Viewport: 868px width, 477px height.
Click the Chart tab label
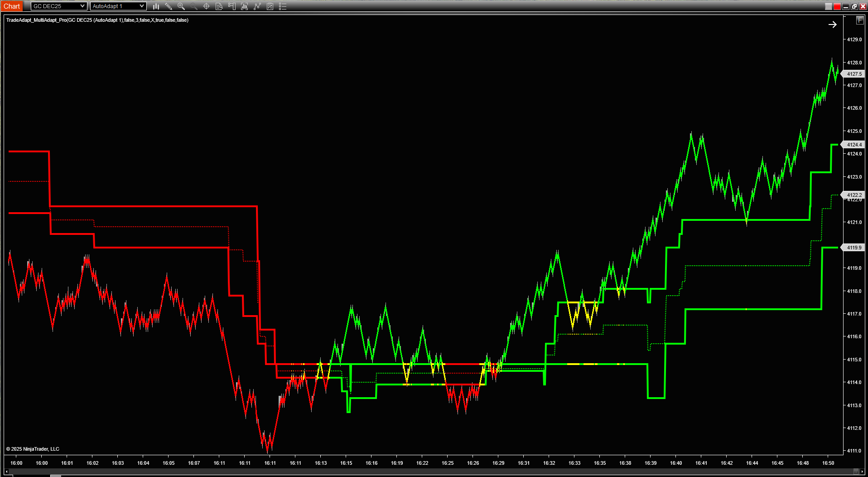pyautogui.click(x=12, y=6)
